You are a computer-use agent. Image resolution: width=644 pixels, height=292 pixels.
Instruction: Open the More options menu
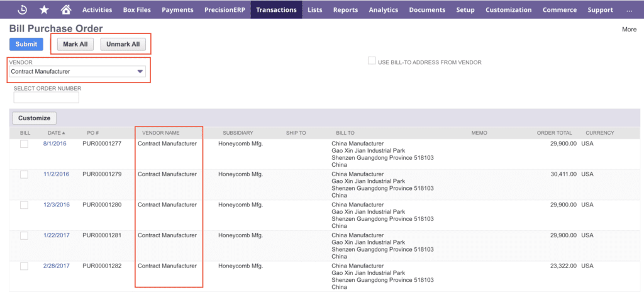[x=629, y=29]
